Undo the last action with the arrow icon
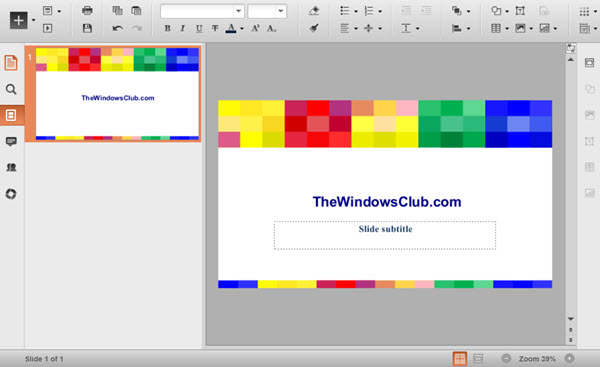The height and width of the screenshot is (367, 600). coord(117,28)
